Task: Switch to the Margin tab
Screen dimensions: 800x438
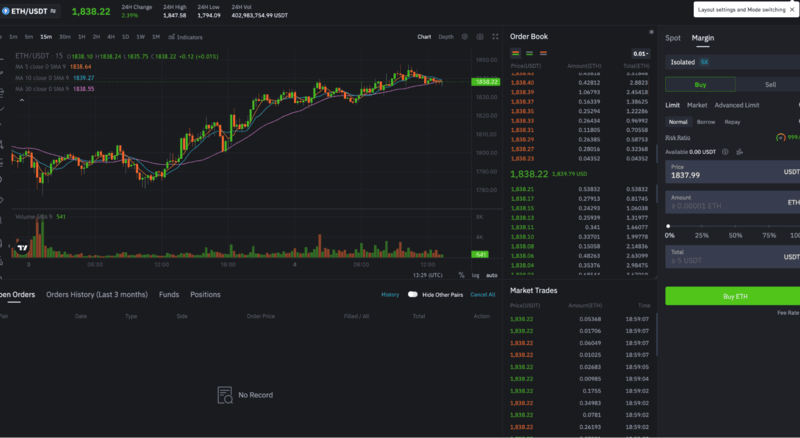Action: coord(703,38)
